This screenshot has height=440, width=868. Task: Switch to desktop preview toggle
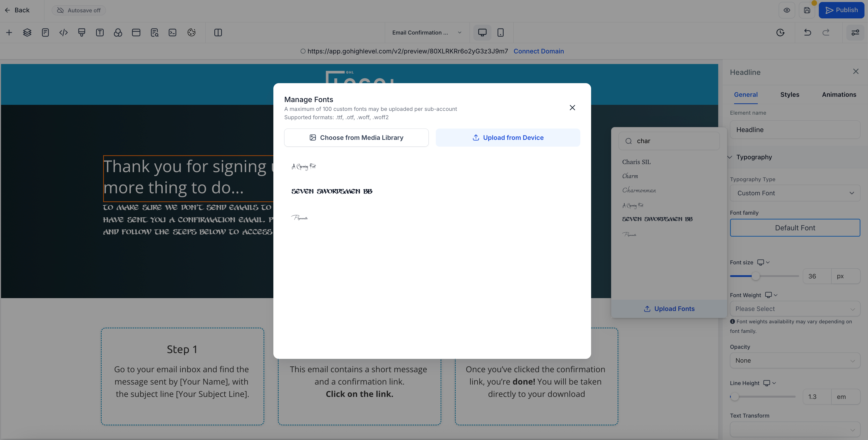point(482,32)
